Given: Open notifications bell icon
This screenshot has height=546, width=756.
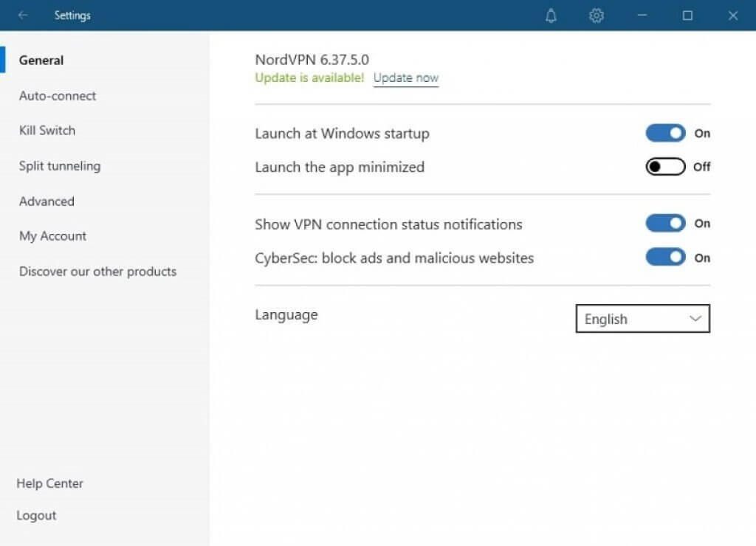Looking at the screenshot, I should tap(551, 15).
